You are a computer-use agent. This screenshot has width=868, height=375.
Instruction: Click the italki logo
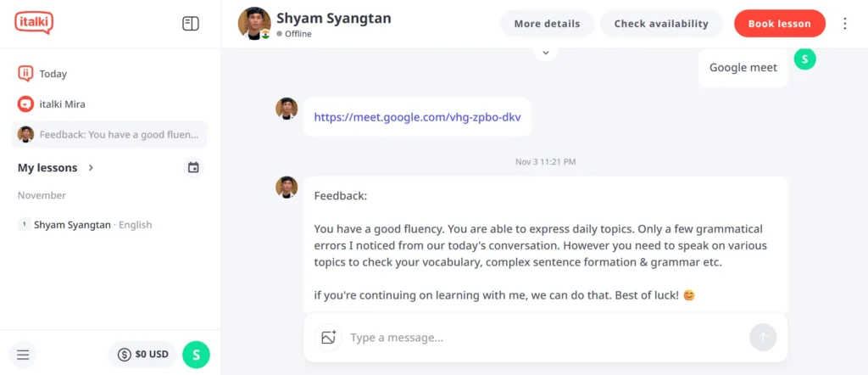pos(34,23)
